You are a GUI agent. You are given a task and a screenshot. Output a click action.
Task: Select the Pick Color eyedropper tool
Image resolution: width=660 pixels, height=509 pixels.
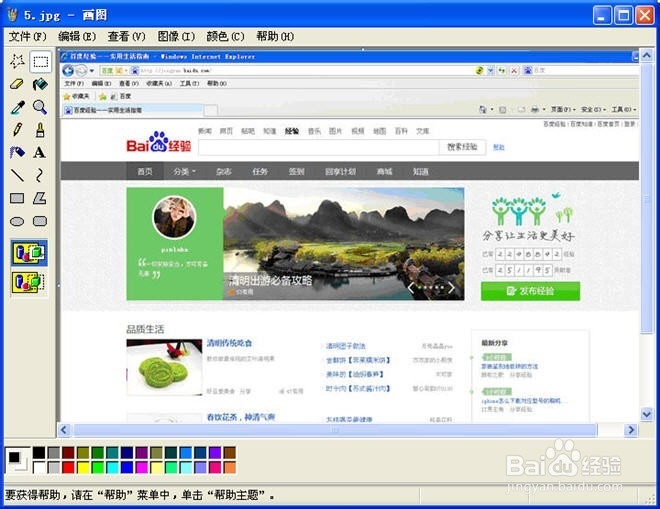tap(17, 107)
